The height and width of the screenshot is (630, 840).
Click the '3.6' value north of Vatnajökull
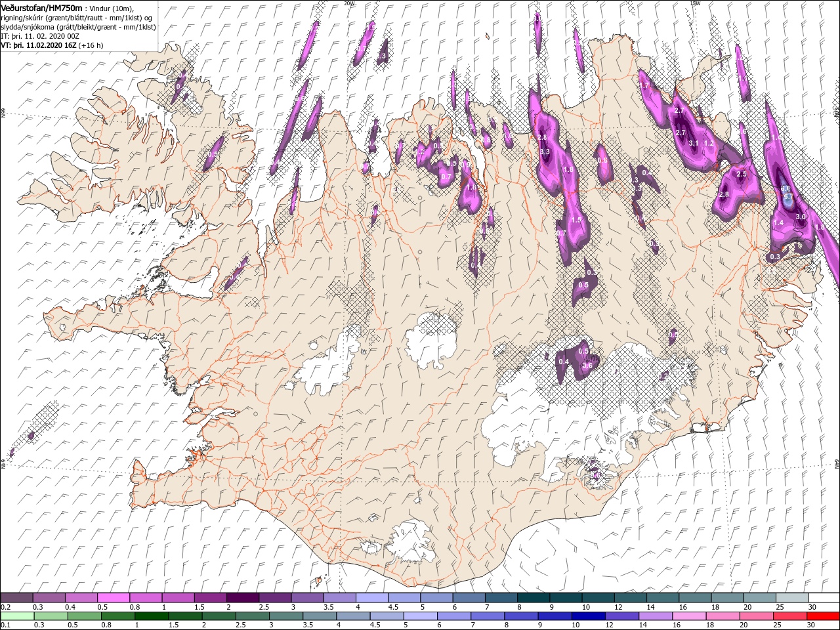[x=587, y=366]
